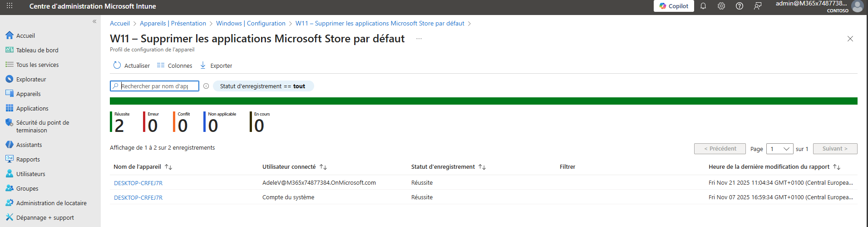Viewport: 868px width, 227px height.
Task: Go to Accueil in the sidebar
Action: (25, 35)
